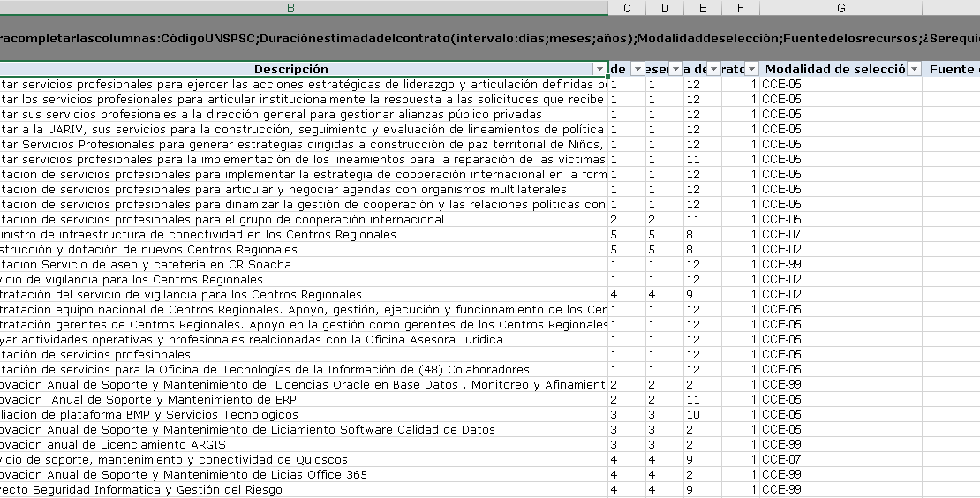This screenshot has width=980, height=498.
Task: Select the cell about articular institucionalmente la respuesta
Action: [x=304, y=100]
